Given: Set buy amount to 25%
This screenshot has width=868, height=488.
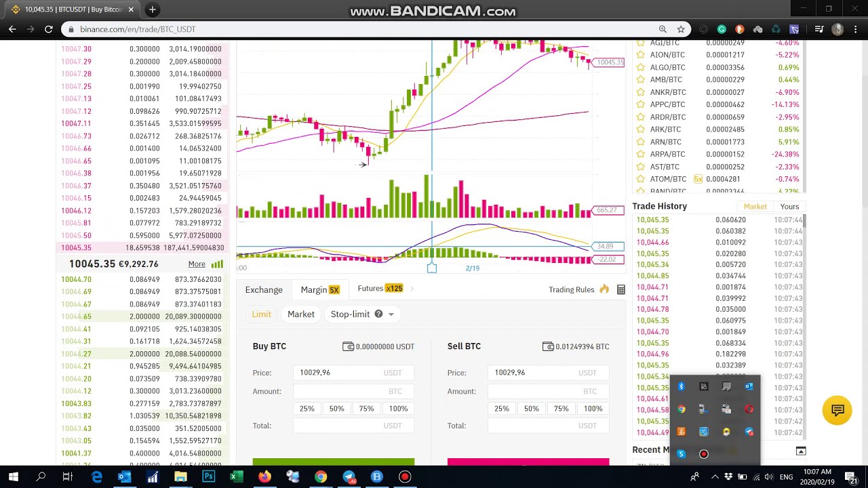Looking at the screenshot, I should (307, 409).
